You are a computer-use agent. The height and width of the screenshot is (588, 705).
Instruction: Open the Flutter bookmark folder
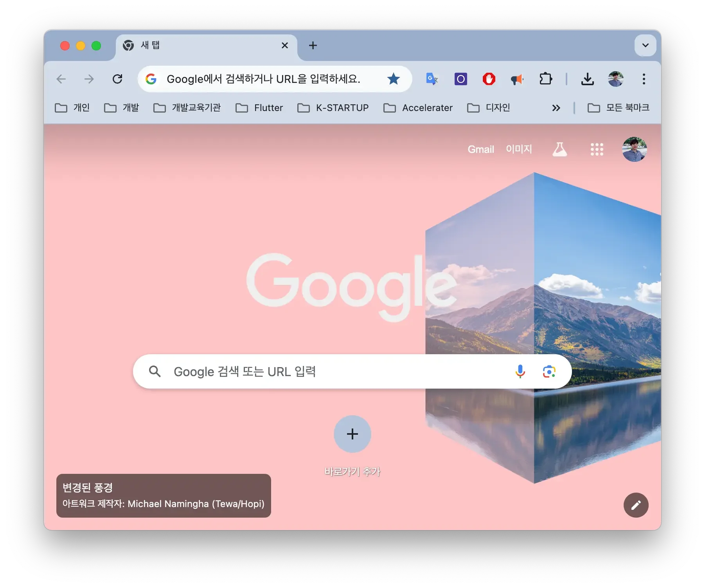coord(259,108)
